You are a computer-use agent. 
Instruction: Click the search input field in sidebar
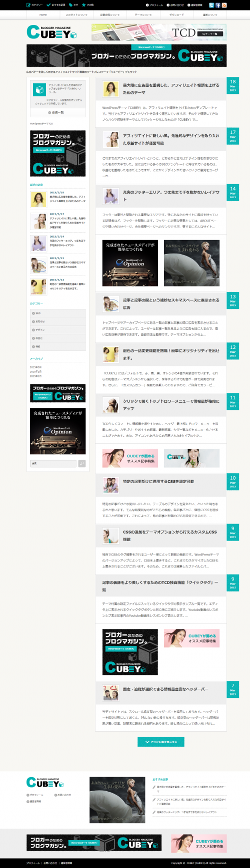tap(53, 464)
